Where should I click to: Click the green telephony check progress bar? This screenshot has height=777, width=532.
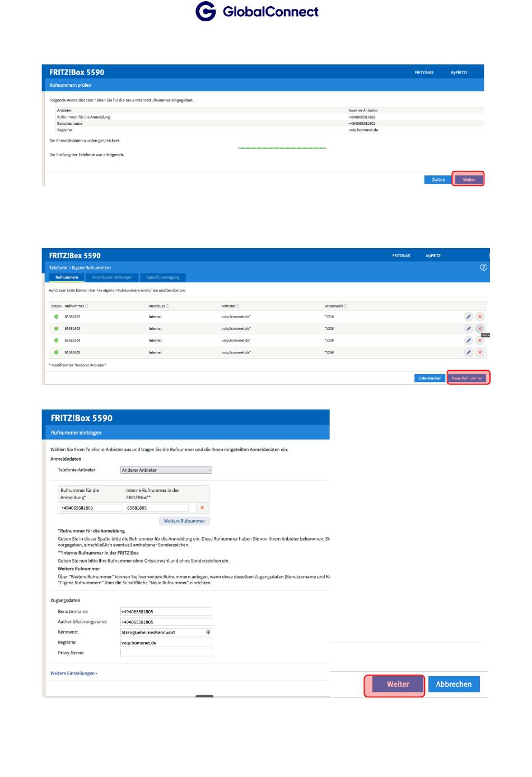282,148
